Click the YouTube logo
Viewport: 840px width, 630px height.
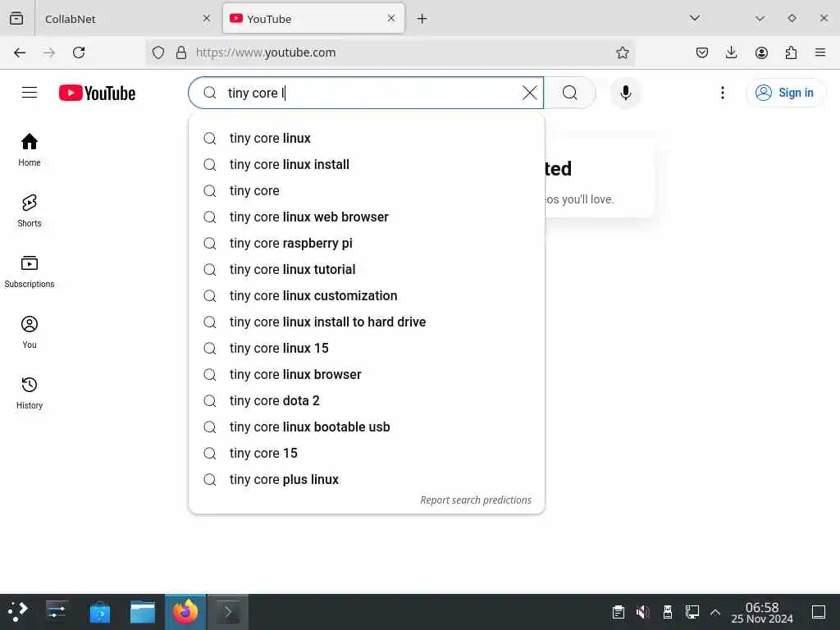click(x=97, y=94)
